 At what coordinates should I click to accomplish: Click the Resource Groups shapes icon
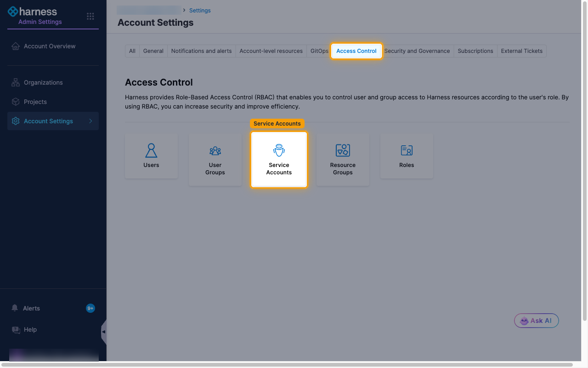pyautogui.click(x=343, y=150)
